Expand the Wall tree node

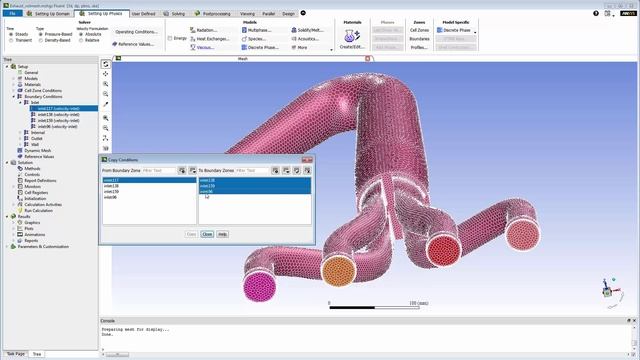(x=20, y=144)
